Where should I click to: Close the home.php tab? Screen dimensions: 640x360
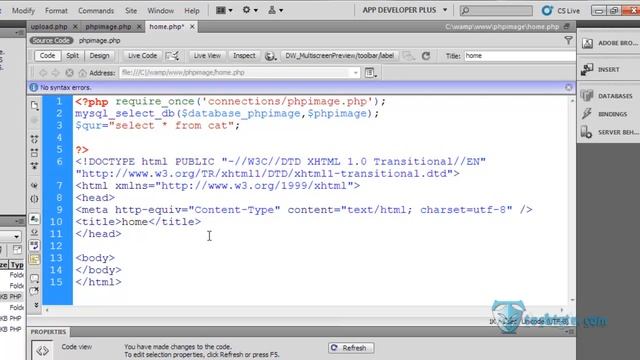click(x=192, y=27)
